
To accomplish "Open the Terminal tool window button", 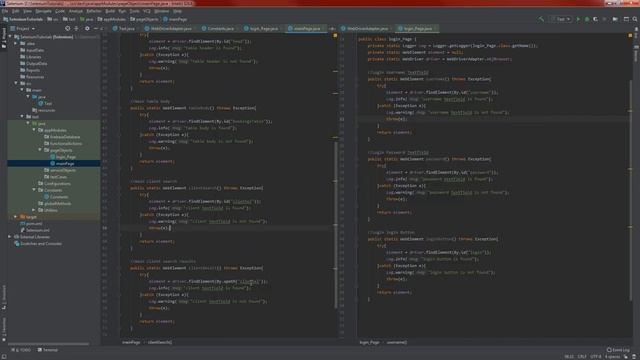I will [48, 350].
